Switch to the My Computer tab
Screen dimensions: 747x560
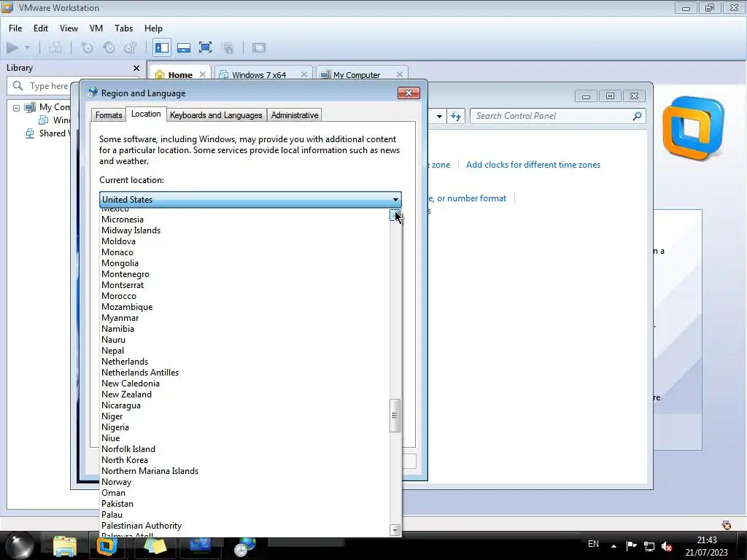click(x=356, y=75)
